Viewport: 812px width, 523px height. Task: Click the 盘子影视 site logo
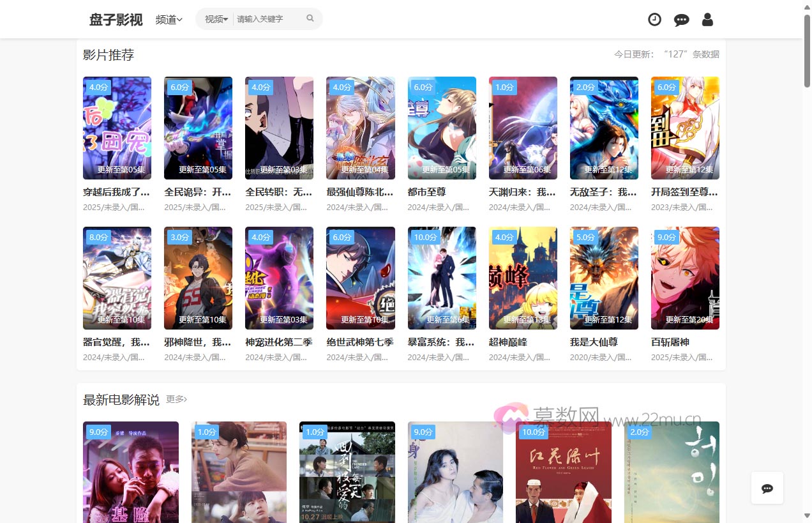point(116,19)
